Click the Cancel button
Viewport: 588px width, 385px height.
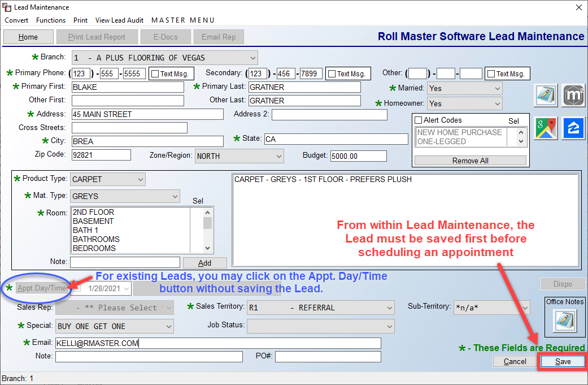[515, 361]
